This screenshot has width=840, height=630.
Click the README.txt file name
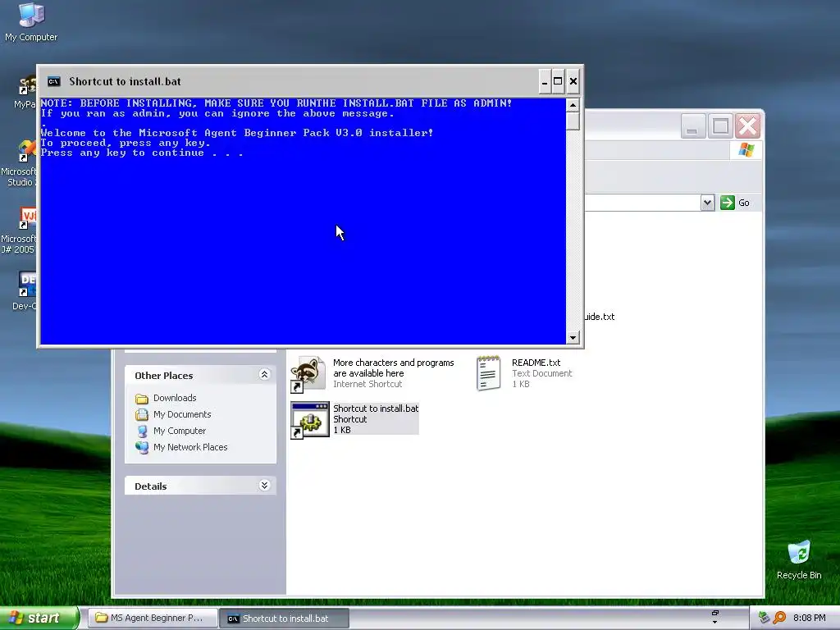[x=536, y=363]
